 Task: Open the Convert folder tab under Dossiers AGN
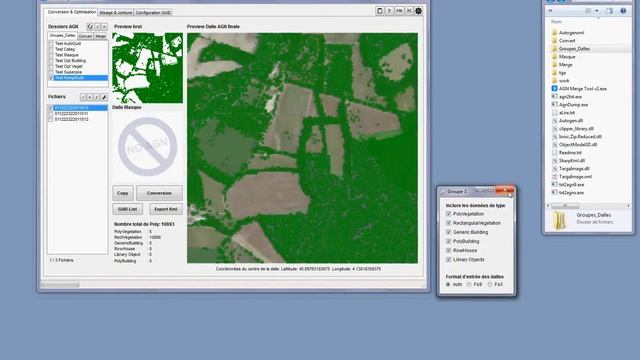(x=85, y=36)
